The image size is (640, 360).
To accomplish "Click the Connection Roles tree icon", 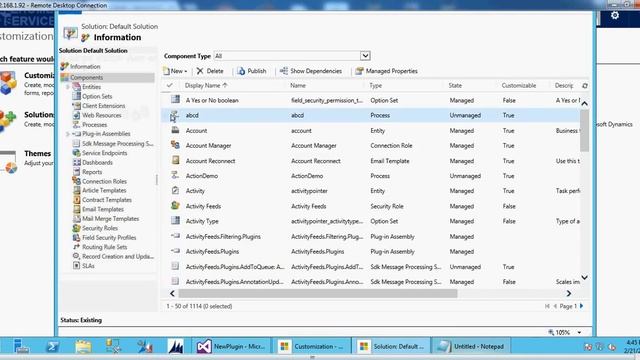I will click(76, 181).
